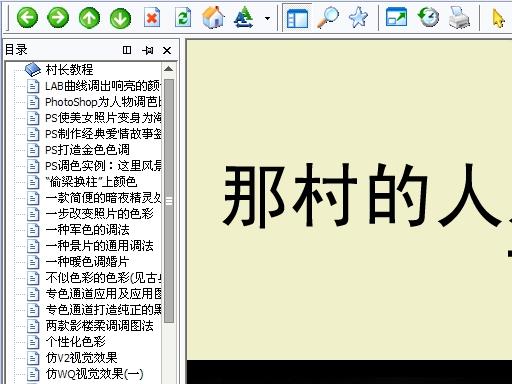The image size is (512, 384).
Task: Open the magnifier search tool
Action: [327, 17]
